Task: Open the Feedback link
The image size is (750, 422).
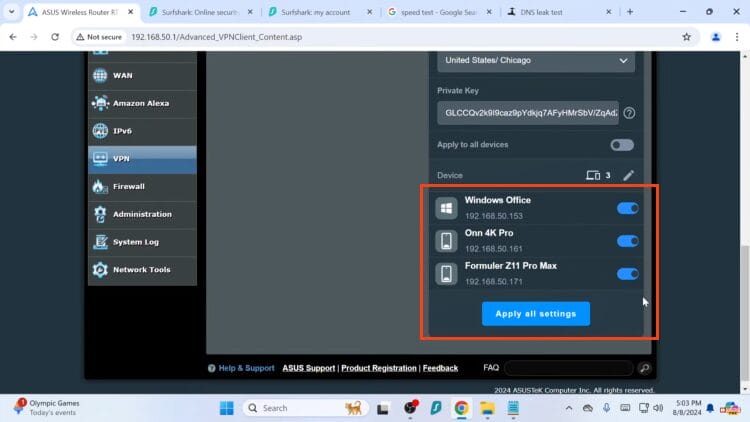Action: coord(440,368)
